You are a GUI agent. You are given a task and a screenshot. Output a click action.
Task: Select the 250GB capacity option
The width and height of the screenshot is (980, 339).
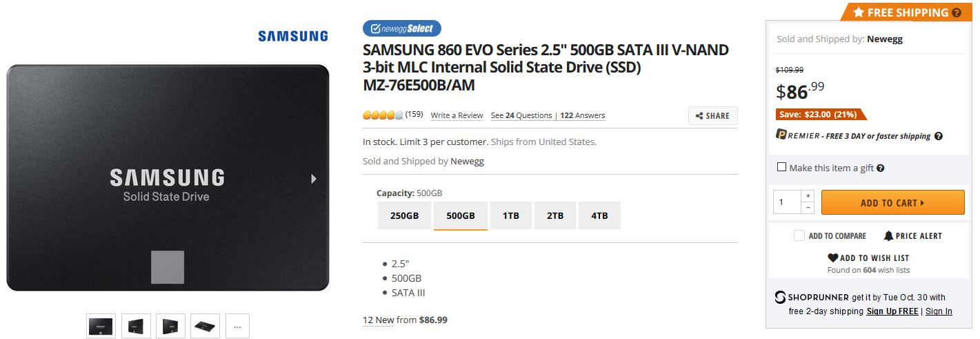pyautogui.click(x=405, y=215)
